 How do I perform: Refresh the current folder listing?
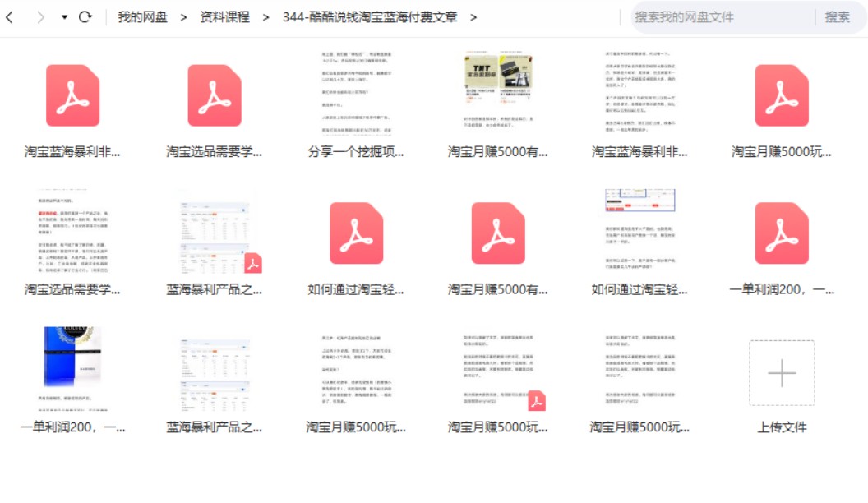click(85, 17)
